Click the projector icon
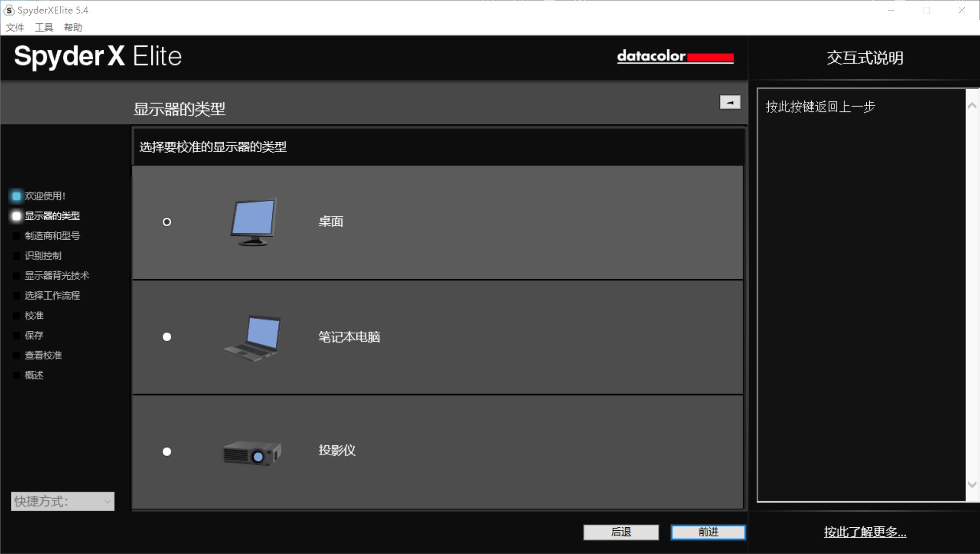Screen dimensions: 980x554 pyautogui.click(x=252, y=453)
